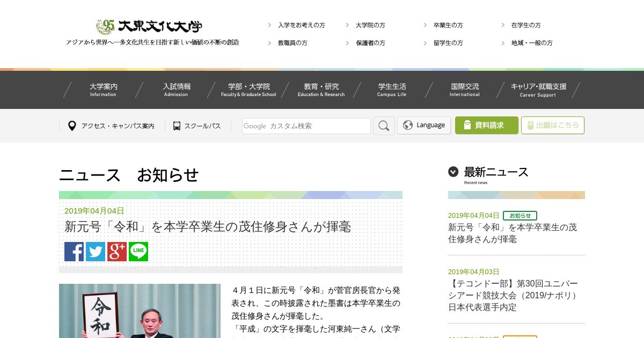644x338 pixels.
Task: Open 大学院の方 link
Action: (x=370, y=25)
